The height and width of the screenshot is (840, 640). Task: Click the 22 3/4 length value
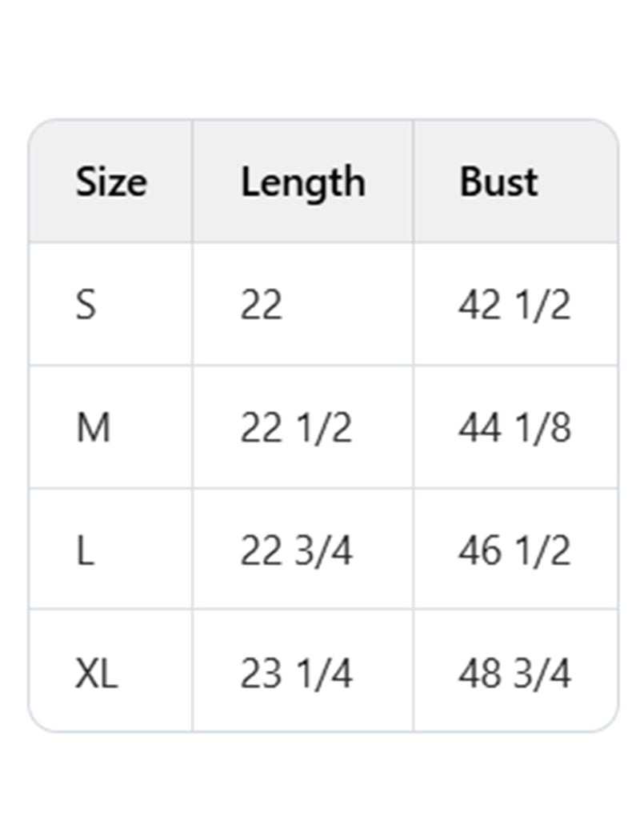pos(296,551)
